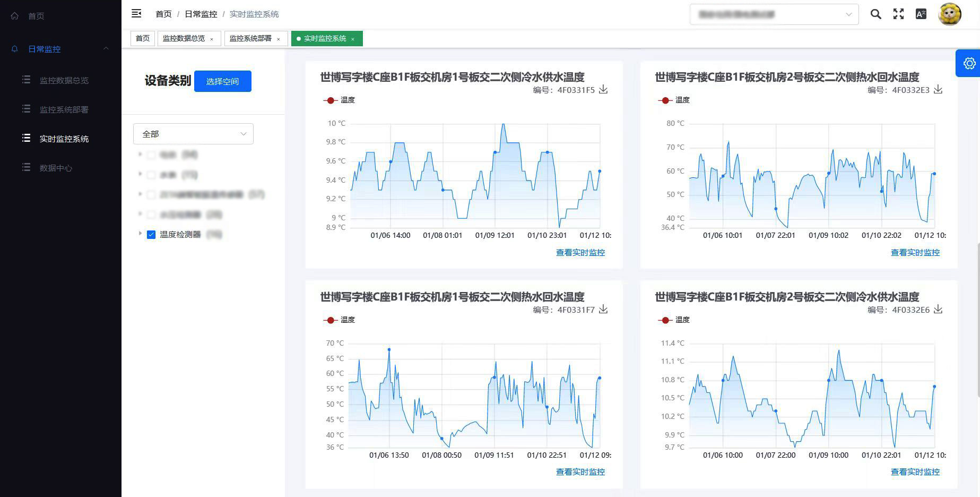
Task: Click the 选择空间 button
Action: (222, 81)
